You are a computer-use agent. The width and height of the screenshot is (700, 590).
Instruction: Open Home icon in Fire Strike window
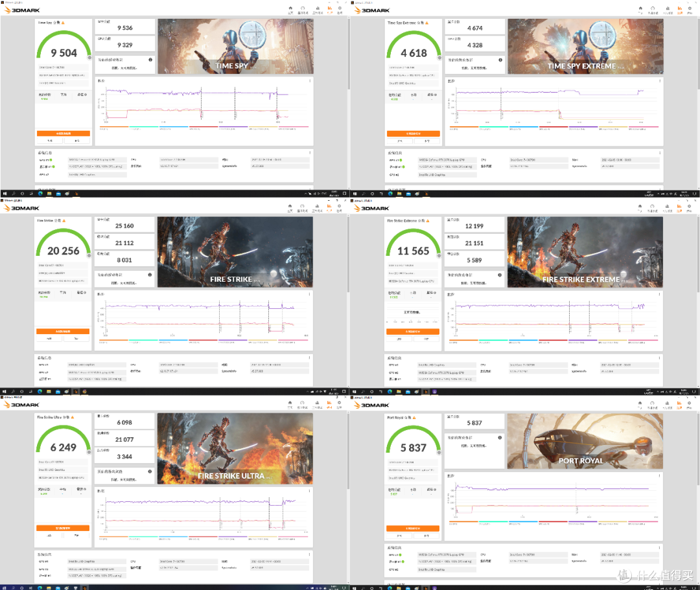point(290,207)
